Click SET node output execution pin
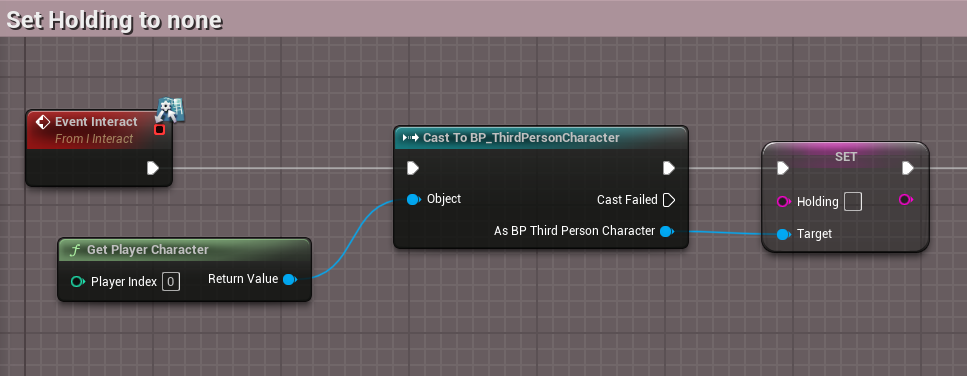The image size is (967, 376). click(x=908, y=168)
